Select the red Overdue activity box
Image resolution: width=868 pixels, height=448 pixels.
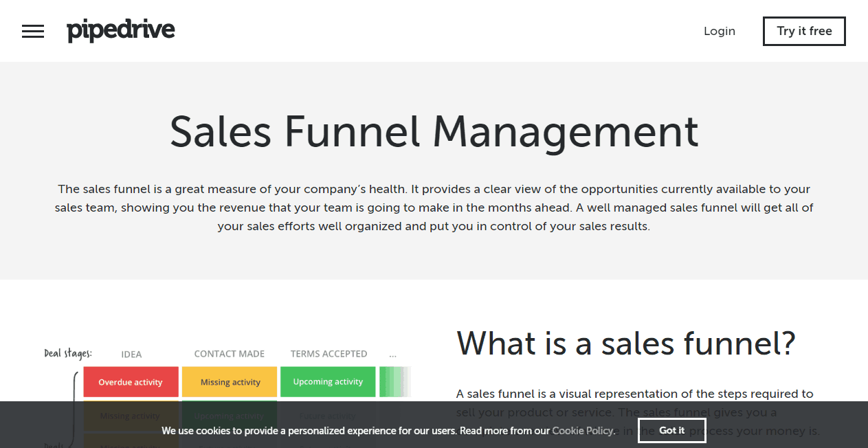pos(131,382)
